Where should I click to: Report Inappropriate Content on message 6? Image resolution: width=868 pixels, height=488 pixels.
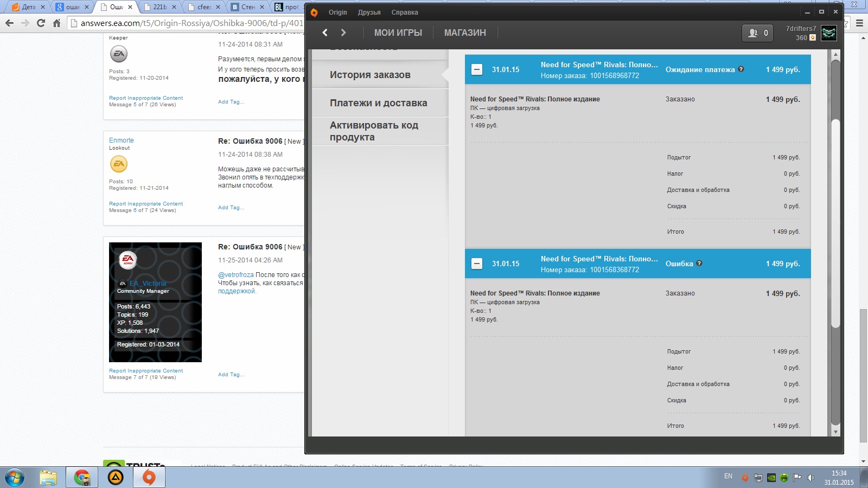pyautogui.click(x=146, y=204)
